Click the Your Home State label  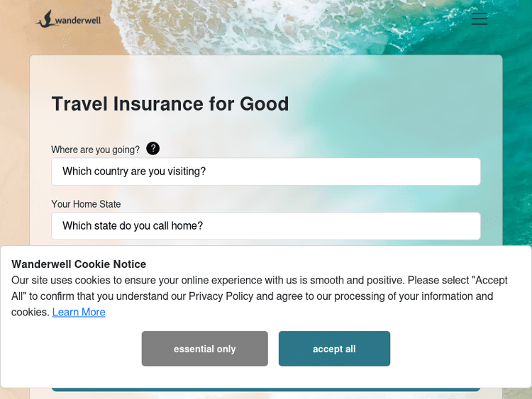(x=86, y=204)
